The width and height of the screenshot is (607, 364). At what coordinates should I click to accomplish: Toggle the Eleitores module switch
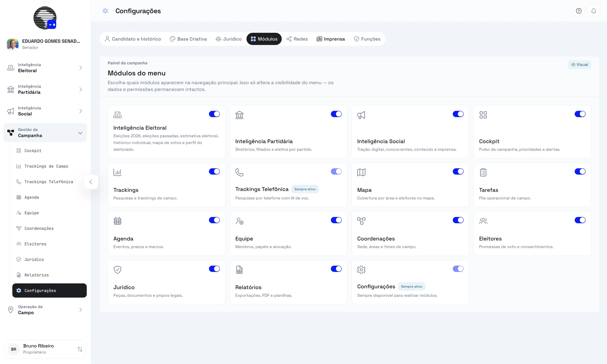click(580, 220)
